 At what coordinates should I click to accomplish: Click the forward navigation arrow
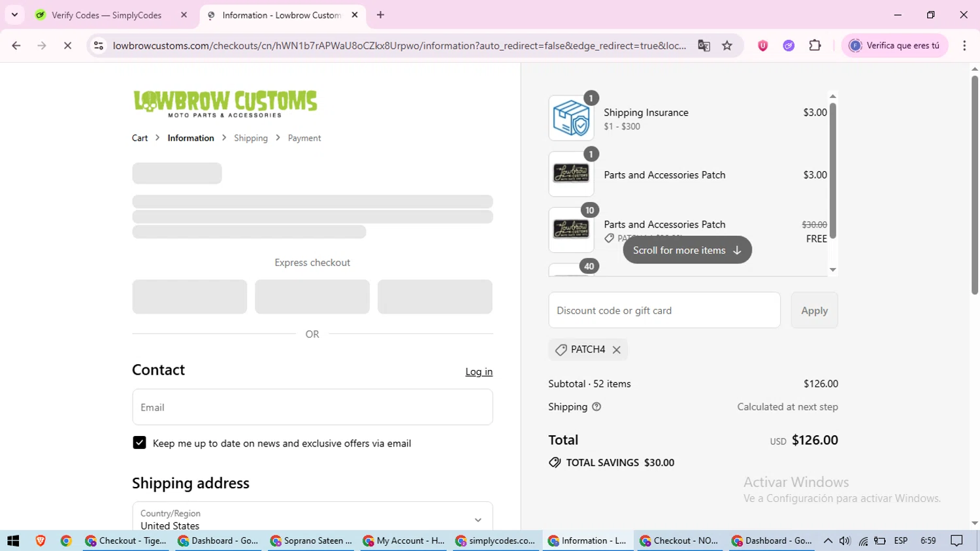click(x=42, y=46)
